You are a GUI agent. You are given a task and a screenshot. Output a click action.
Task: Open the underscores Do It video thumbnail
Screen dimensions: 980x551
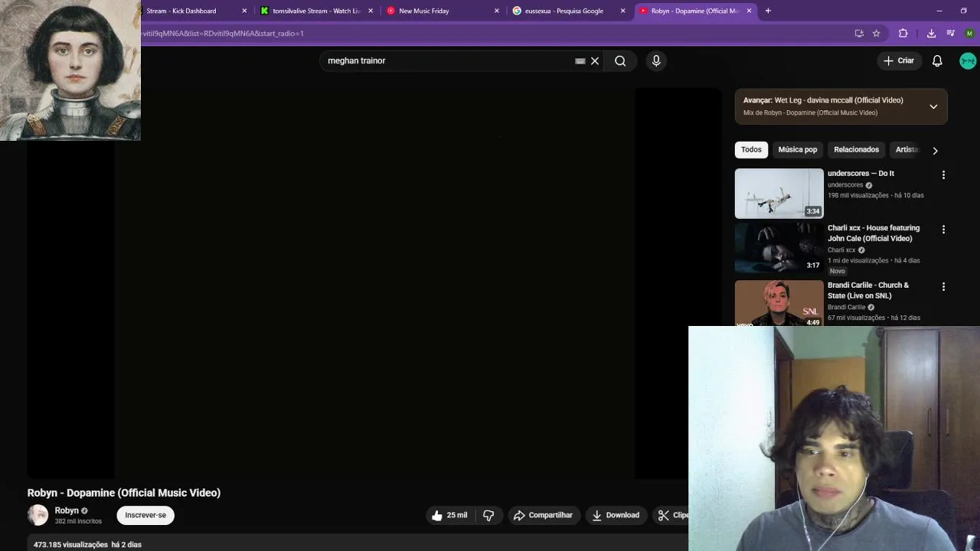[779, 193]
